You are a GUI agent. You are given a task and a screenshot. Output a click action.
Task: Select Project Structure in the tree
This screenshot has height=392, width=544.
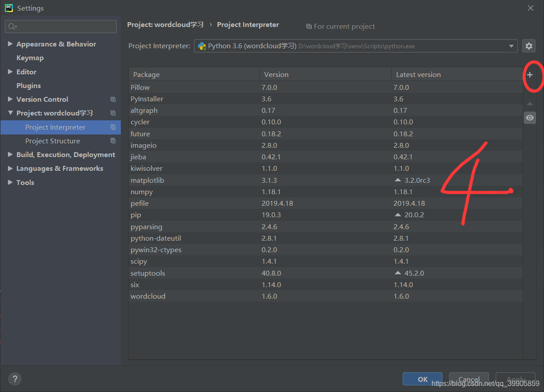60,141
